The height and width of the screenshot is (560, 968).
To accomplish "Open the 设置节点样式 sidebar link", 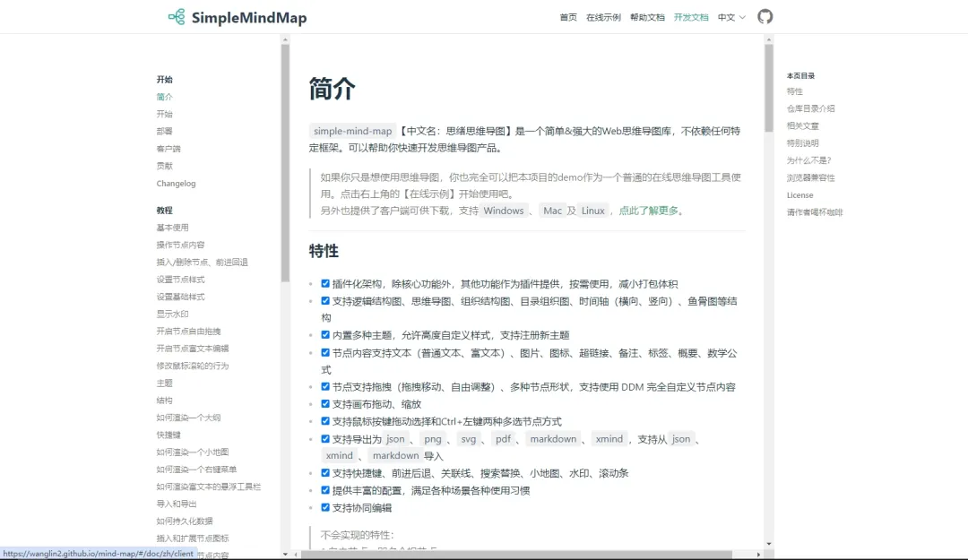I will (180, 280).
